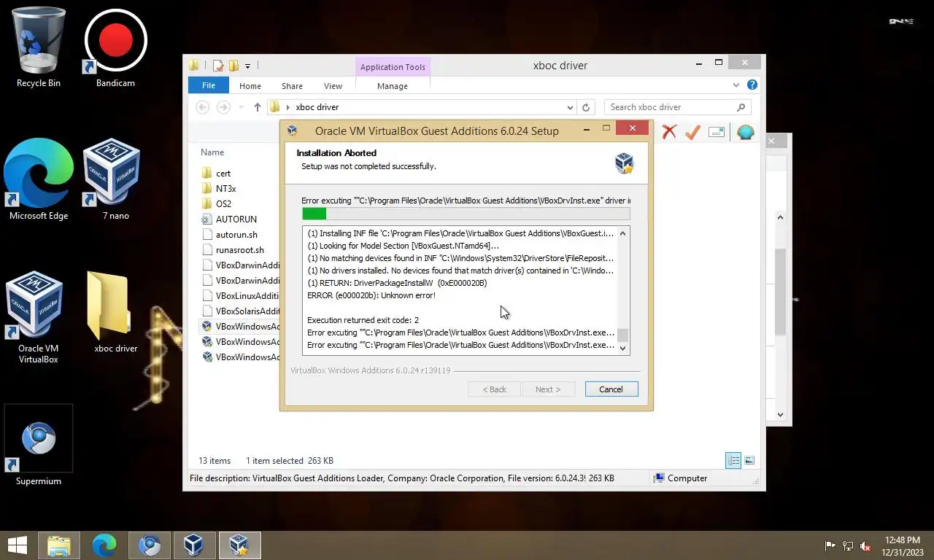Click the Cancel button in setup dialog
Image resolution: width=934 pixels, height=560 pixels.
[611, 389]
